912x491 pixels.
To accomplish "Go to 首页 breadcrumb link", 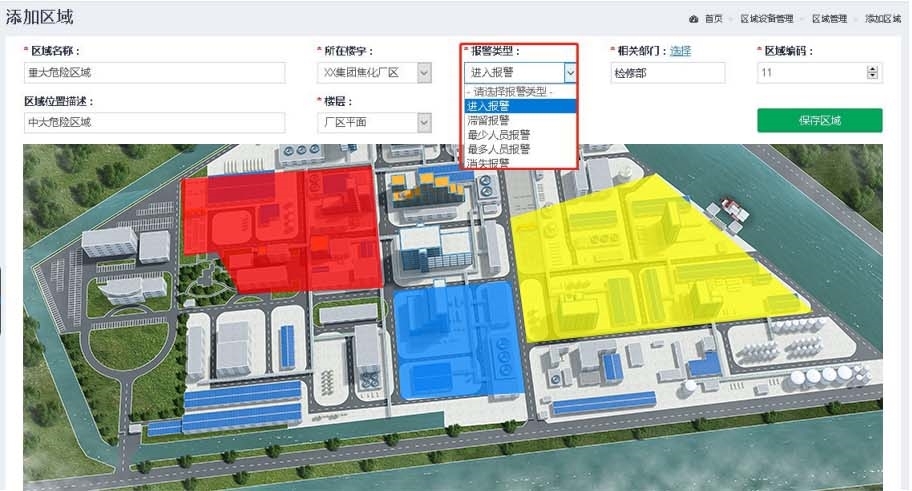I will [x=713, y=19].
